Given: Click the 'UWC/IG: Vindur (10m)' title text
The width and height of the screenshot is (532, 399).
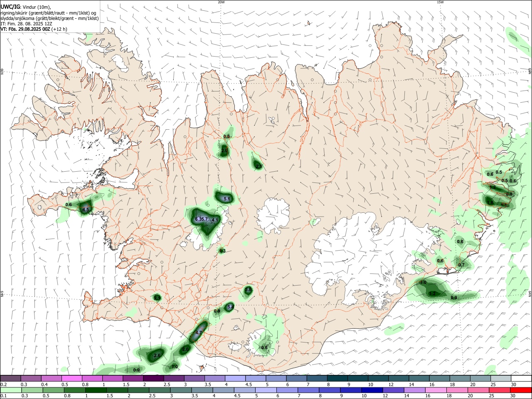Looking at the screenshot, I should coord(25,6).
